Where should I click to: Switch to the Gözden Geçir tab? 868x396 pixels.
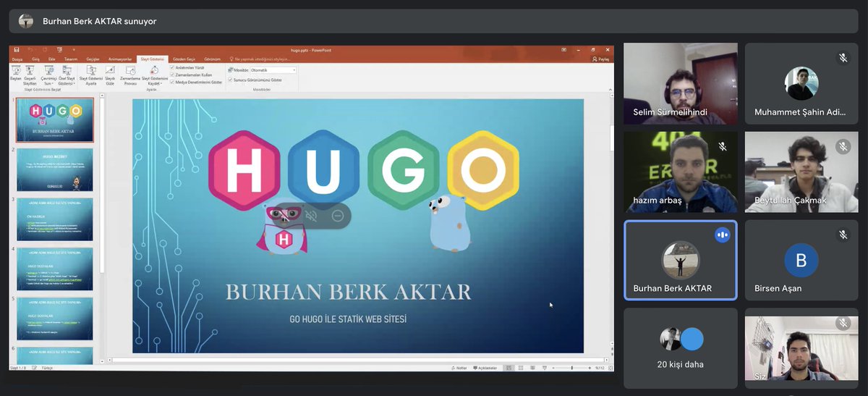(184, 59)
